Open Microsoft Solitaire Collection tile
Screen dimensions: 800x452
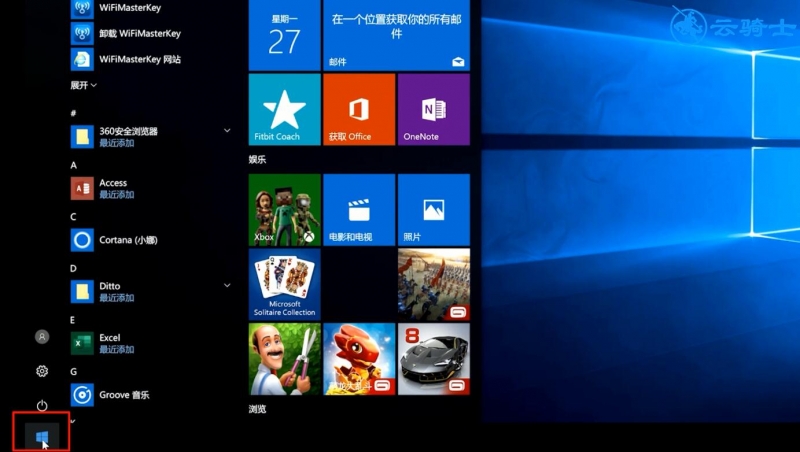[x=285, y=285]
